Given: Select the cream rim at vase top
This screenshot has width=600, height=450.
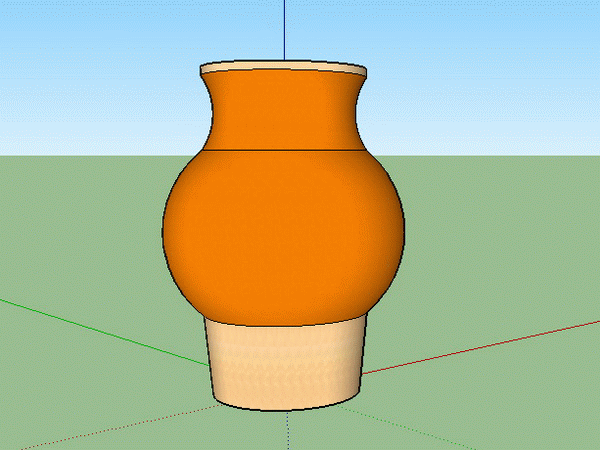Looking at the screenshot, I should point(283,66).
